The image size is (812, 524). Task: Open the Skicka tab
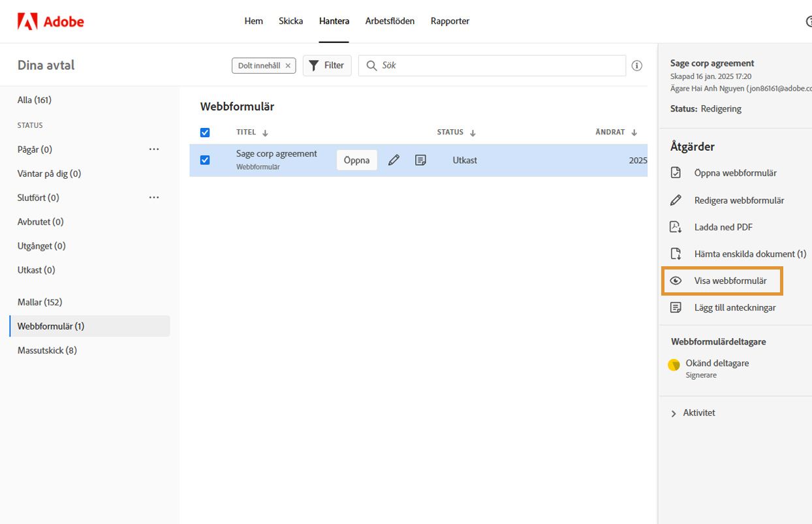click(x=291, y=21)
